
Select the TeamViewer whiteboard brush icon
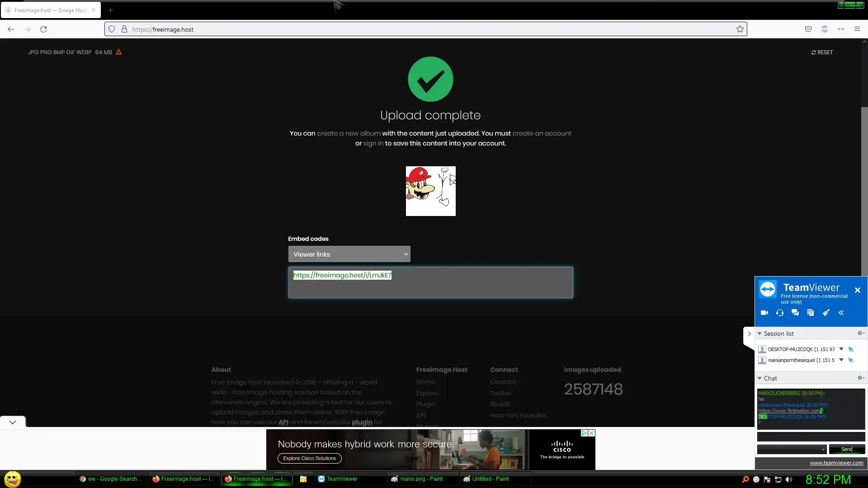(x=826, y=313)
